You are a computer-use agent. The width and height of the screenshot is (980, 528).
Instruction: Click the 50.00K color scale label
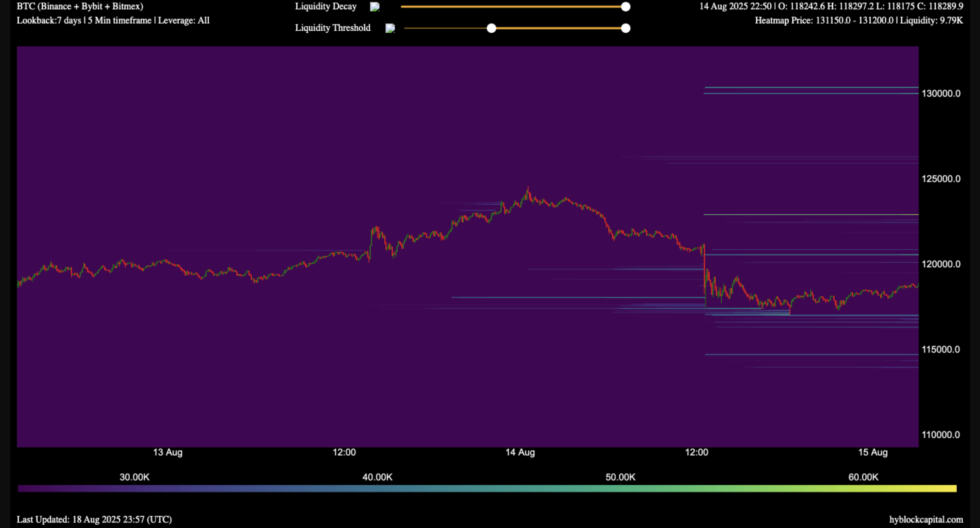(x=620, y=477)
